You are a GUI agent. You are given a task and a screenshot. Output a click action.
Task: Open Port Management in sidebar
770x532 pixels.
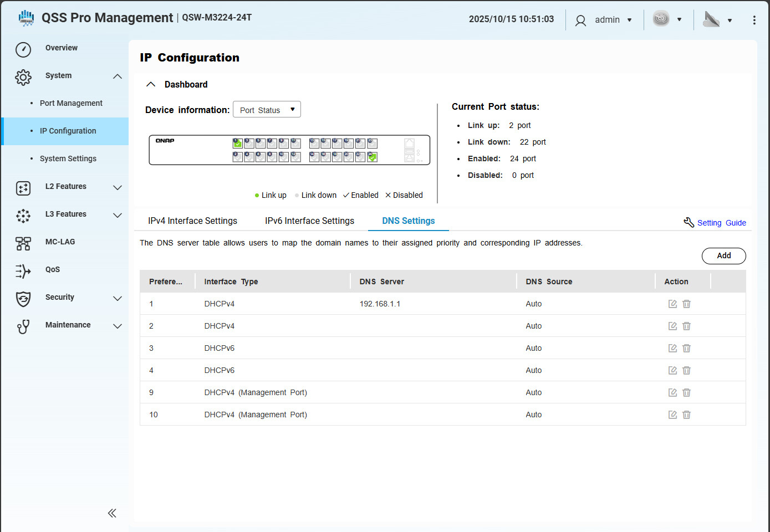coord(71,103)
